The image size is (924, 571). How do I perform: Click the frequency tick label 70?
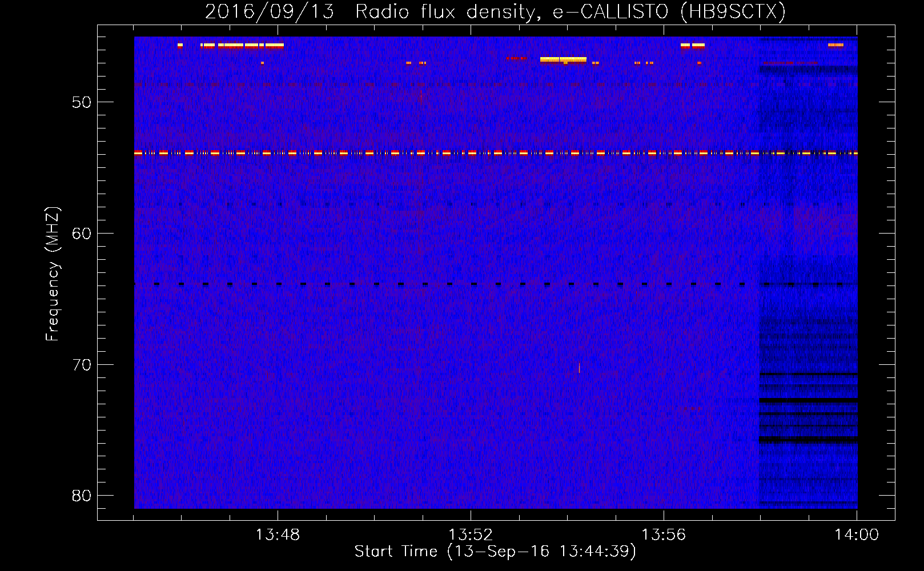[82, 365]
